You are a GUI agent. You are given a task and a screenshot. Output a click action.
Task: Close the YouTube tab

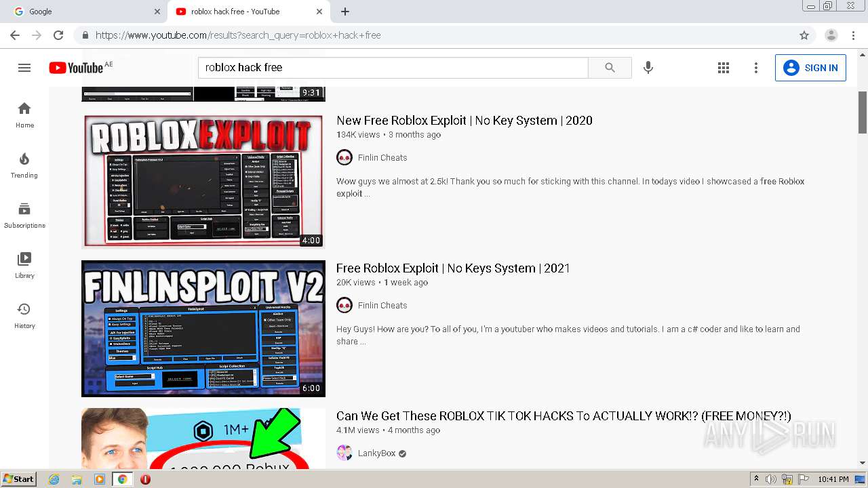click(x=319, y=12)
